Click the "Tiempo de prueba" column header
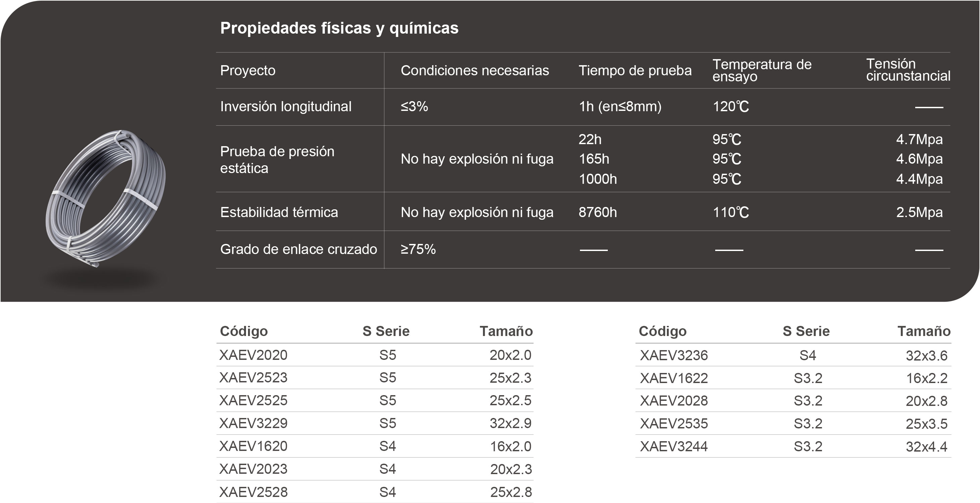Image resolution: width=980 pixels, height=503 pixels. coord(635,71)
